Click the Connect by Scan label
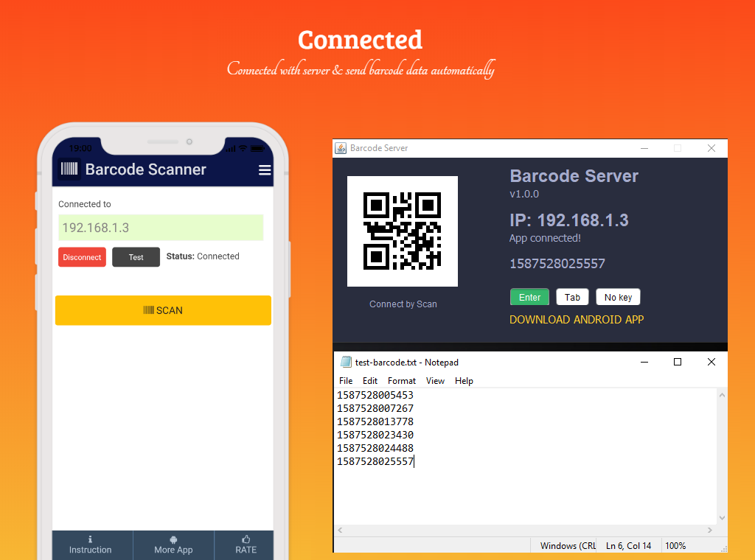 click(403, 304)
